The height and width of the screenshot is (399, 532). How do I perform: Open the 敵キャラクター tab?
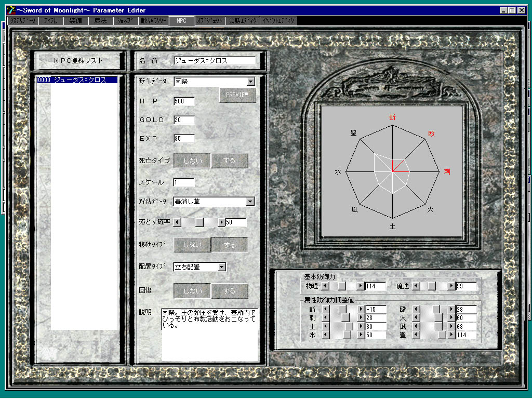[x=153, y=21]
